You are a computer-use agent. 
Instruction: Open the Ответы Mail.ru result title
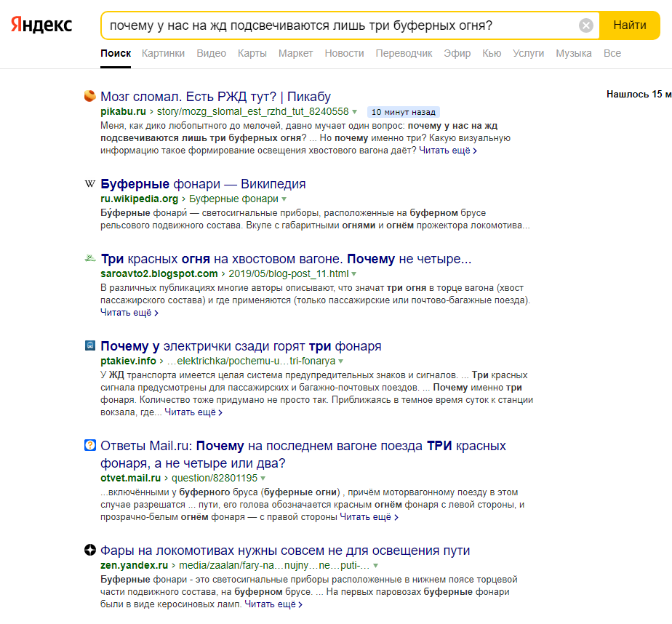pos(303,455)
